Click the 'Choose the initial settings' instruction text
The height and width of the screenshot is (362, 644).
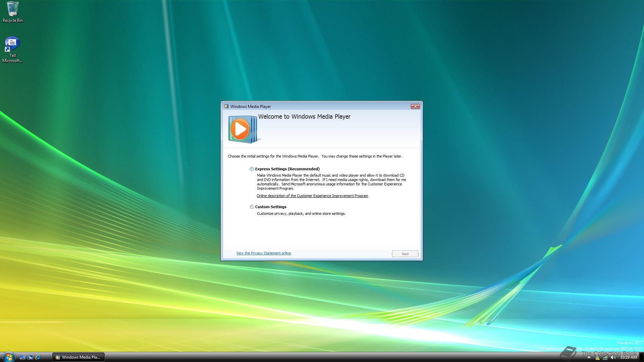pos(315,156)
